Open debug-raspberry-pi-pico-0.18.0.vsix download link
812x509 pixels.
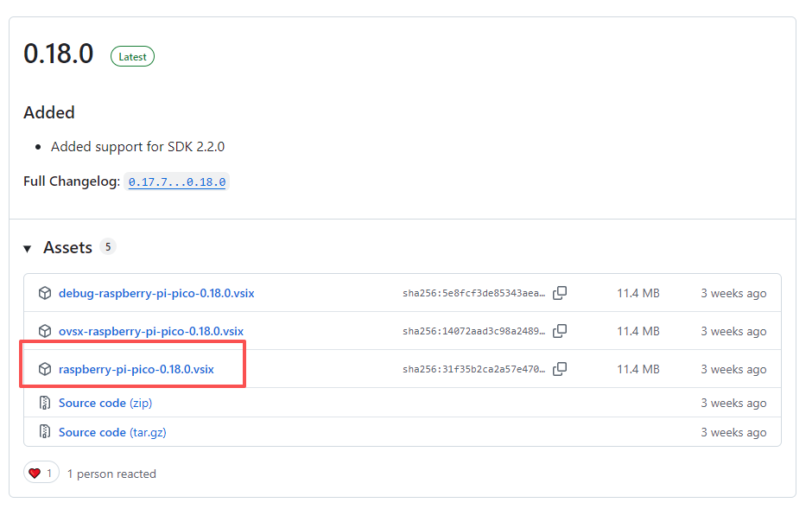tap(156, 293)
